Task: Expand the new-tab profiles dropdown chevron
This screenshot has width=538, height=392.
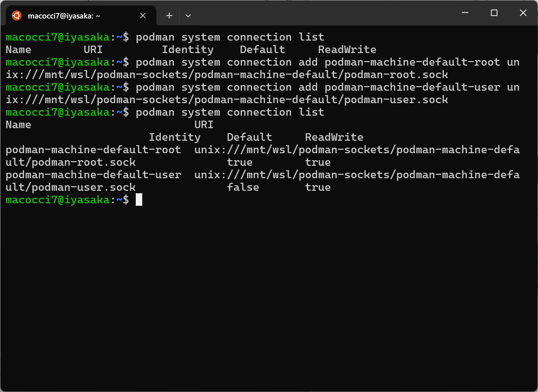Action: [188, 16]
